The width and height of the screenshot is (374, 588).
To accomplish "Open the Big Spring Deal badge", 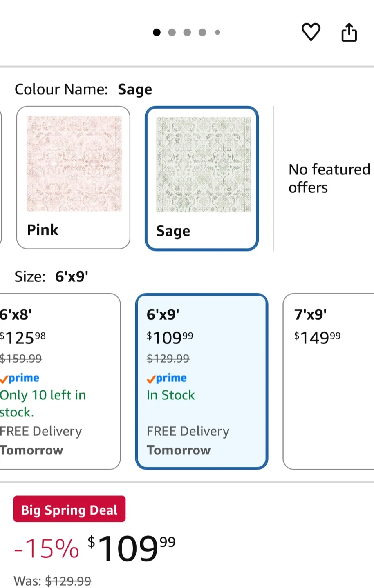I will click(x=69, y=509).
